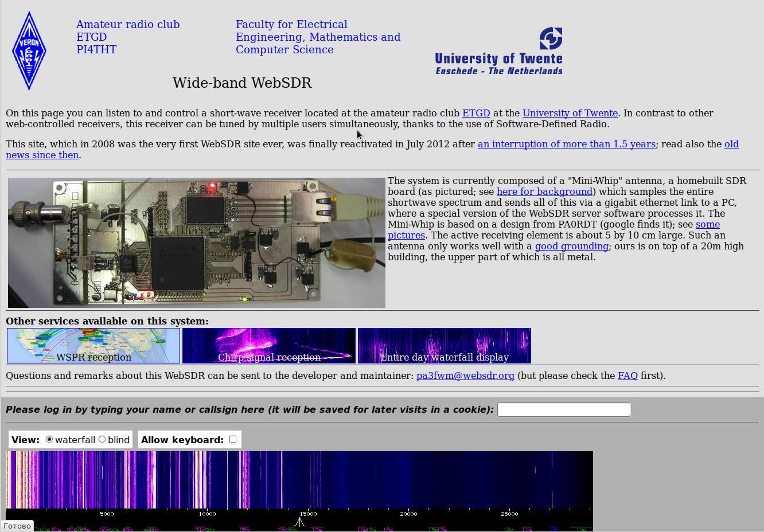Click the yellow tuning marker on frequency scale
The height and width of the screenshot is (532, 764).
click(x=299, y=522)
